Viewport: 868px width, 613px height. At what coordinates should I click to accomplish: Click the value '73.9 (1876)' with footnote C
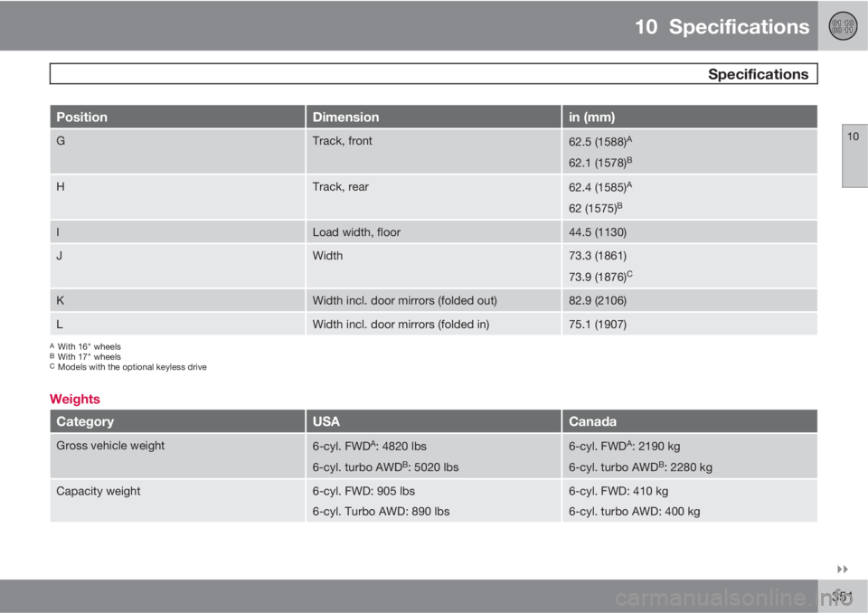(x=600, y=277)
